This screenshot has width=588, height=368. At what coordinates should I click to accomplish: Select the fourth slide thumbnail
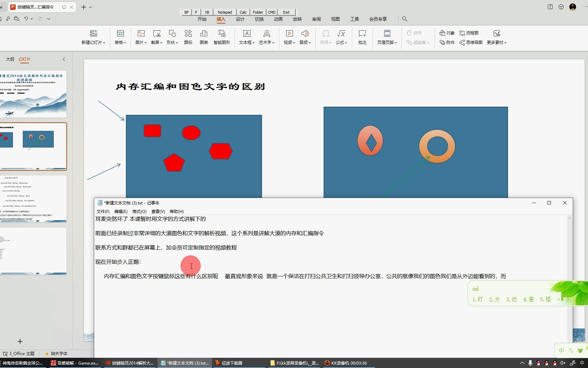33,251
